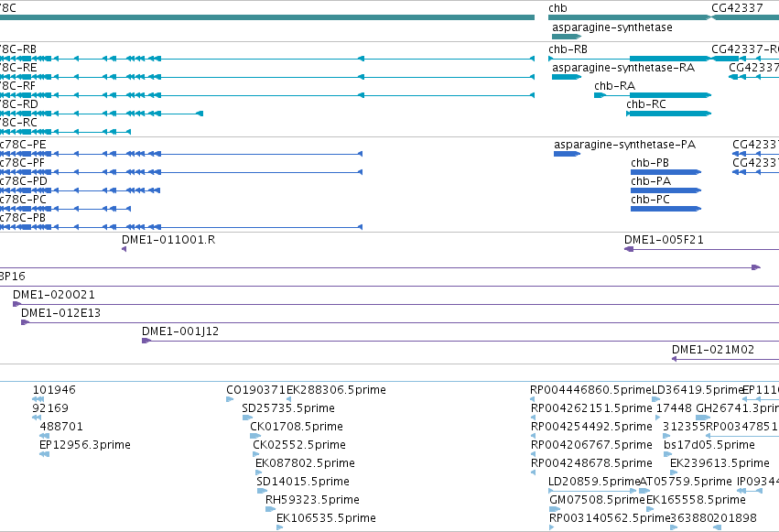Click the 17448 feature label

point(674,408)
